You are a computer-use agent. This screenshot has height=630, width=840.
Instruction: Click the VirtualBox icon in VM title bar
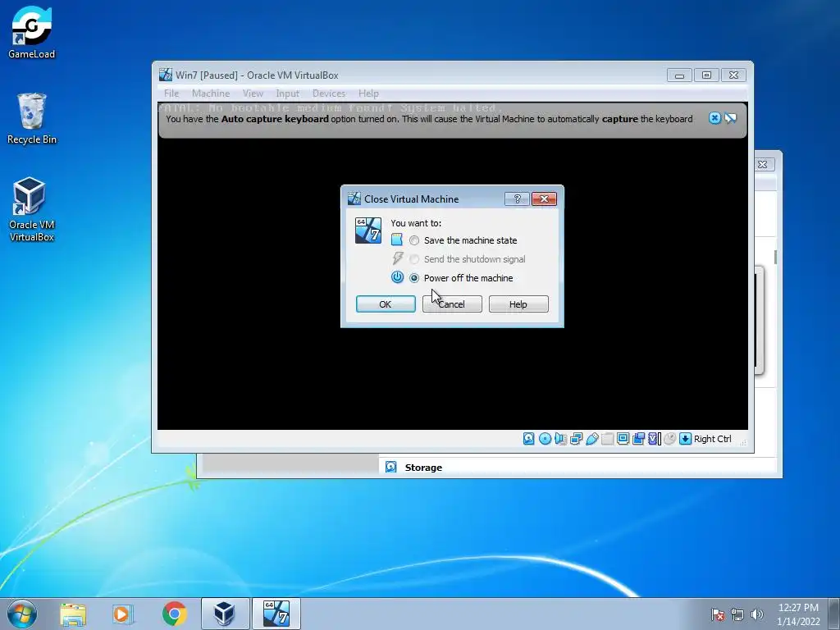(x=166, y=75)
